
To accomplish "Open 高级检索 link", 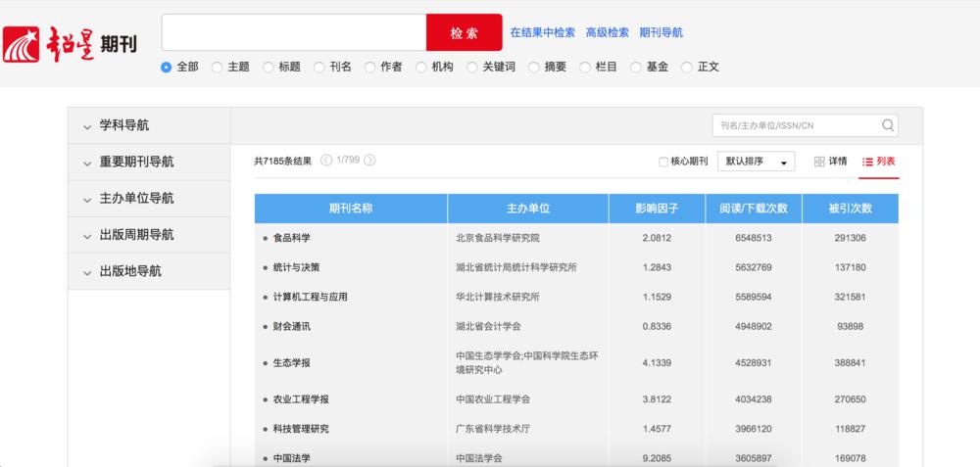I will coord(607,32).
